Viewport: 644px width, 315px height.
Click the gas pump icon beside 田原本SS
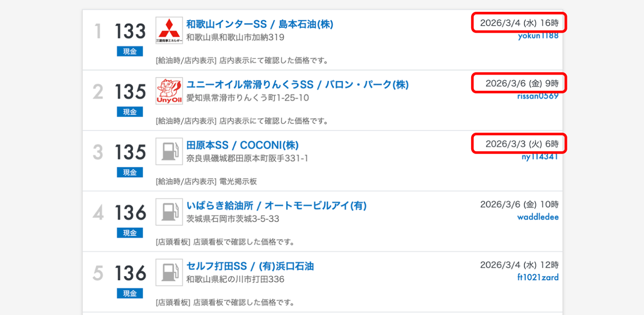[x=169, y=151]
